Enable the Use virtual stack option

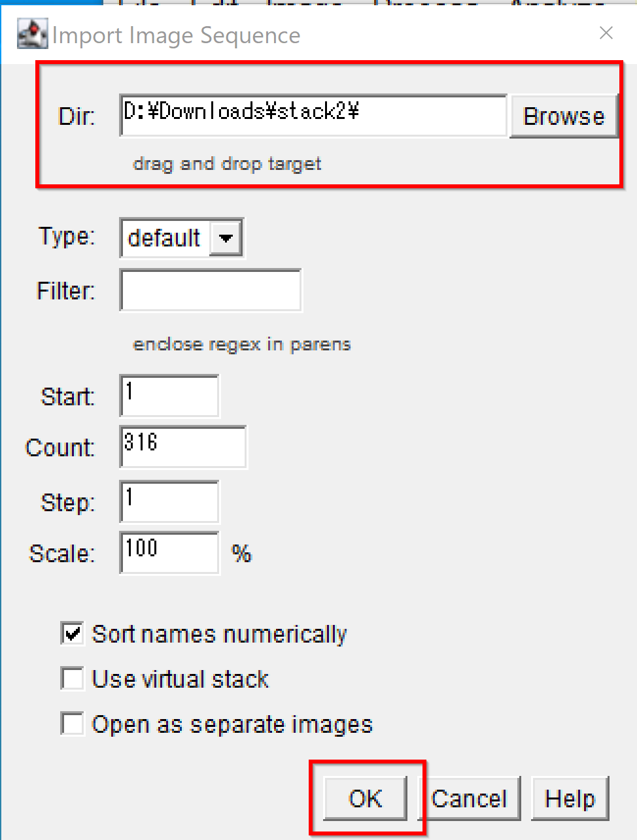coord(72,679)
